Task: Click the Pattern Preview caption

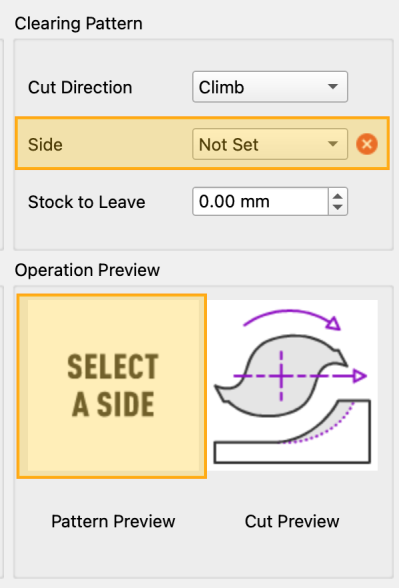Action: pos(113,521)
